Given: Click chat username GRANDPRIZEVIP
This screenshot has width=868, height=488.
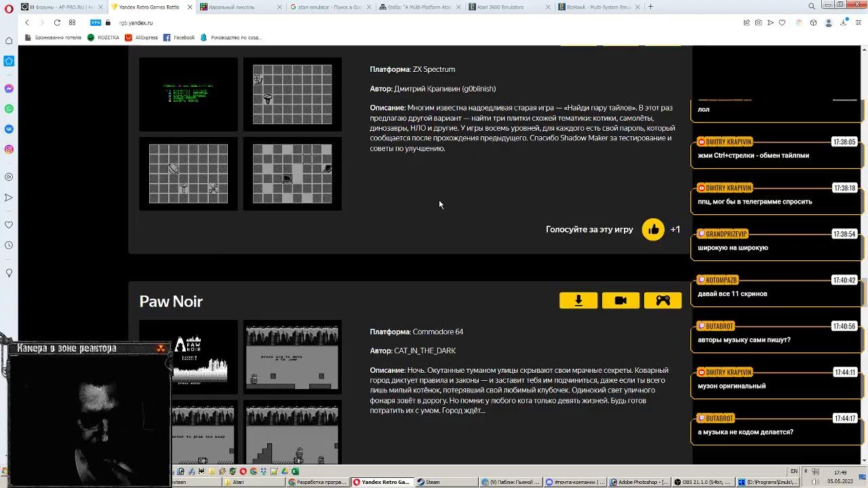Looking at the screenshot, I should (x=726, y=234).
